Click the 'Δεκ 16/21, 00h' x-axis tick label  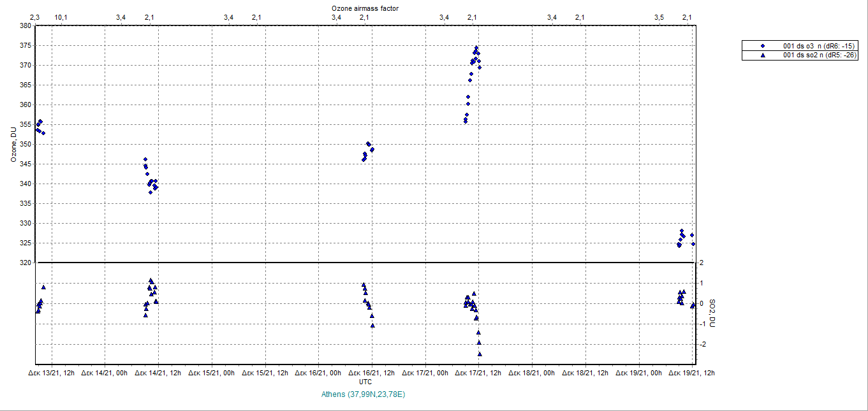pos(318,373)
